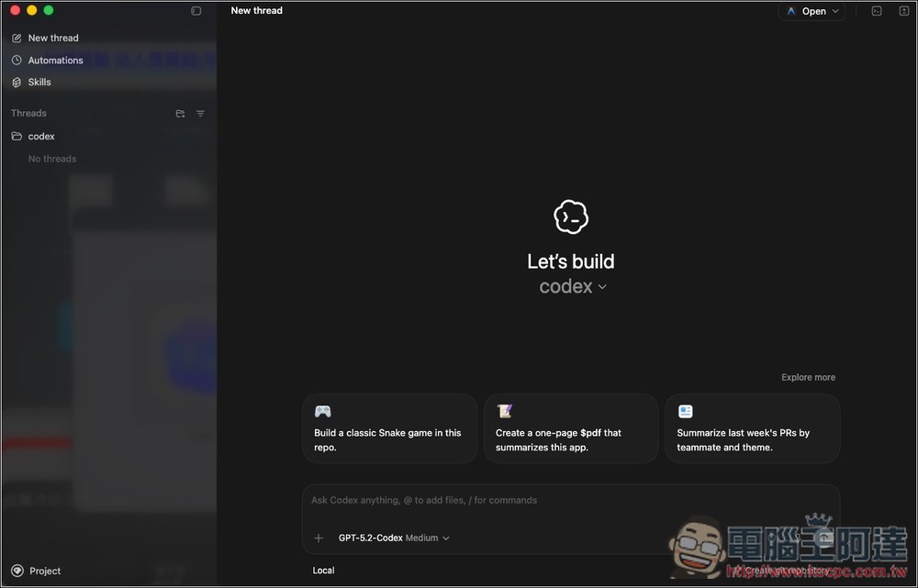Open the terminal panel icon top-right
Image resolution: width=918 pixels, height=588 pixels.
click(876, 10)
